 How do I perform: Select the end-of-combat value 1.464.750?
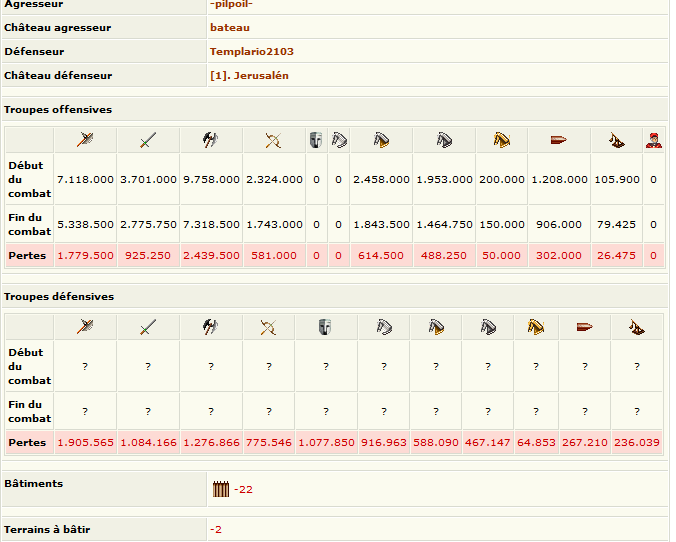[x=444, y=224]
